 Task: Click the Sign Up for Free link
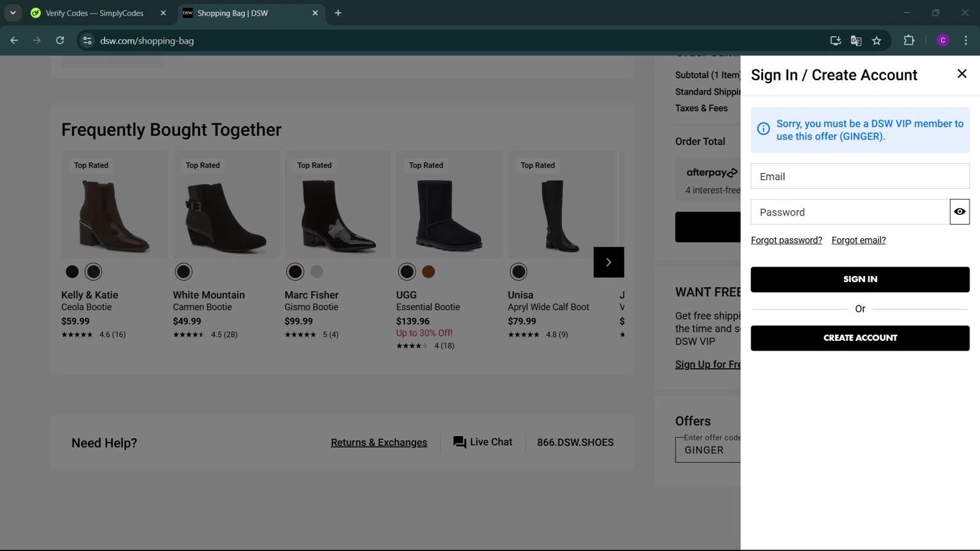[708, 364]
